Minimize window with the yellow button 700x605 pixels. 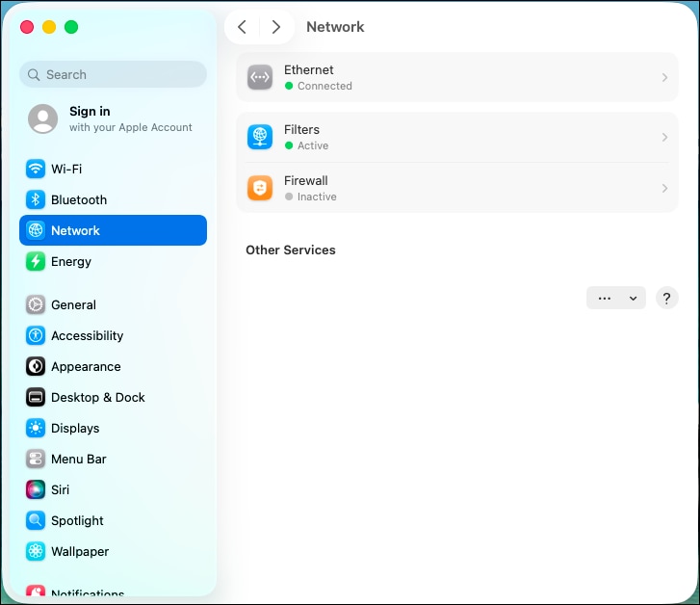(x=49, y=27)
